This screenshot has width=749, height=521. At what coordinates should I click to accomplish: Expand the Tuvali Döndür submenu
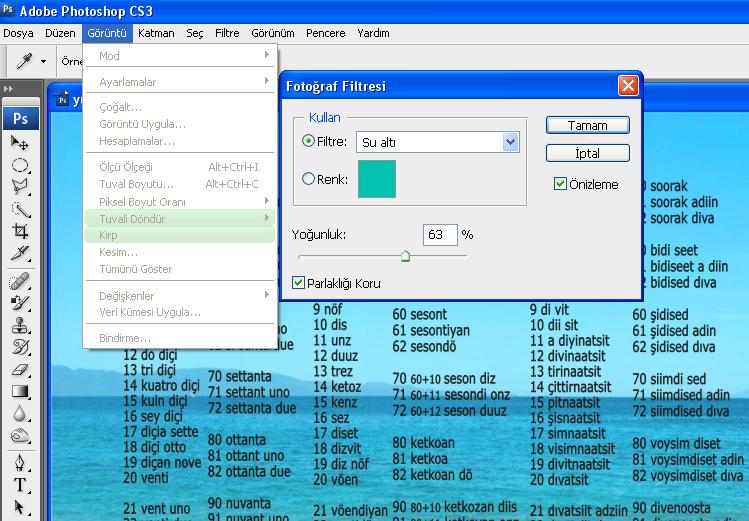click(x=180, y=218)
